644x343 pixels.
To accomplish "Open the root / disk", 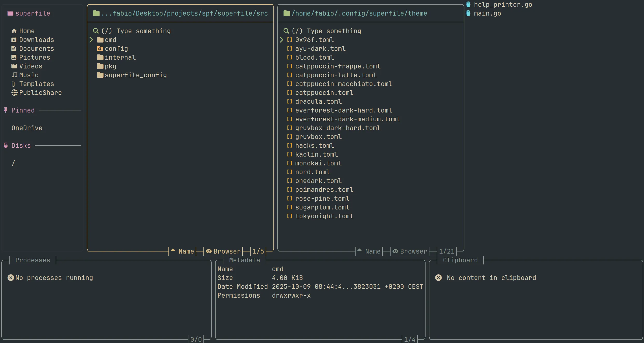I will pyautogui.click(x=13, y=163).
